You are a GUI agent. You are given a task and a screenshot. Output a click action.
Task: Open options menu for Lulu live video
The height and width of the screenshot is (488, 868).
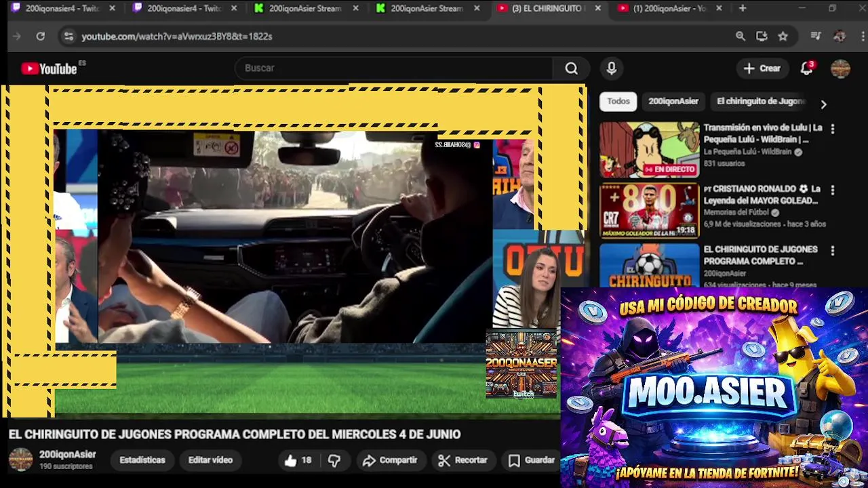(x=832, y=128)
